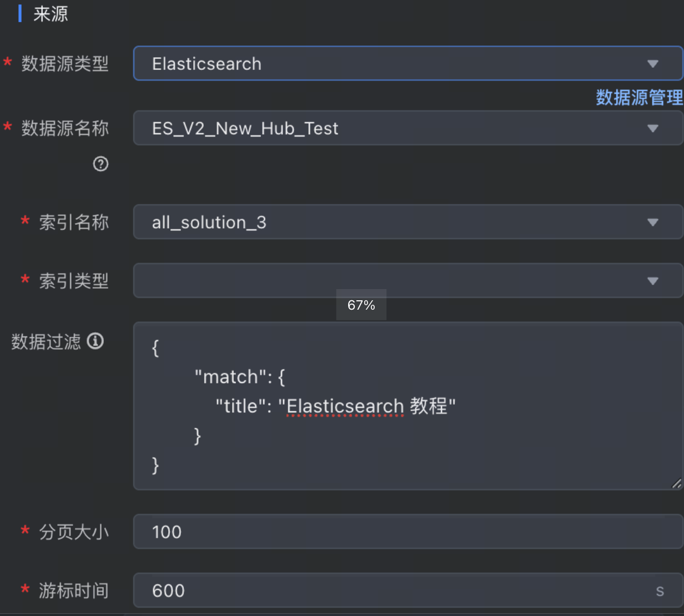Click the underlined Elasticsearch word in the filter text

click(345, 406)
